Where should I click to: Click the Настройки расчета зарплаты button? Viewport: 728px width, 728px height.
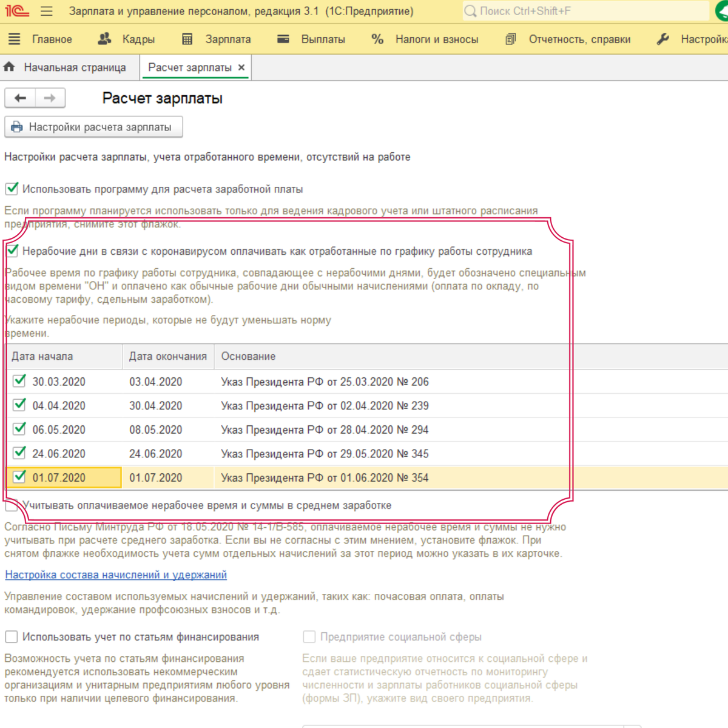93,127
